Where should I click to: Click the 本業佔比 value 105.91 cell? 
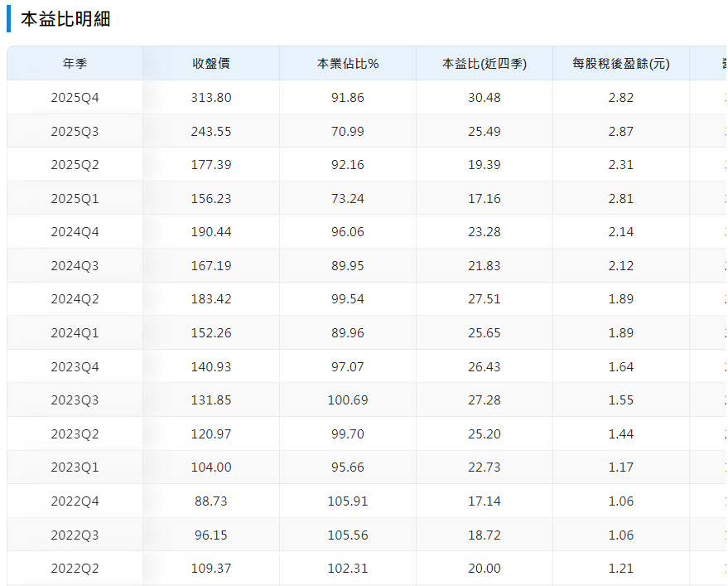(347, 501)
